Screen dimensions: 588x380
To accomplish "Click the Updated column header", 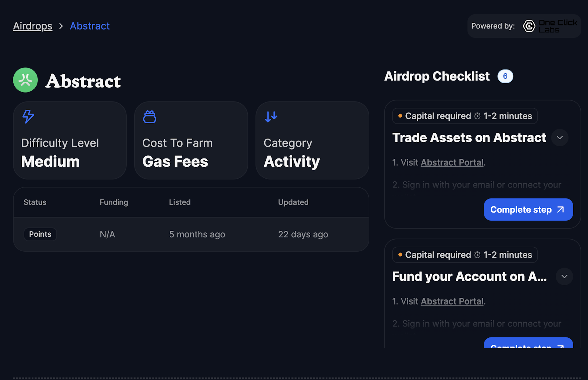I will [293, 202].
